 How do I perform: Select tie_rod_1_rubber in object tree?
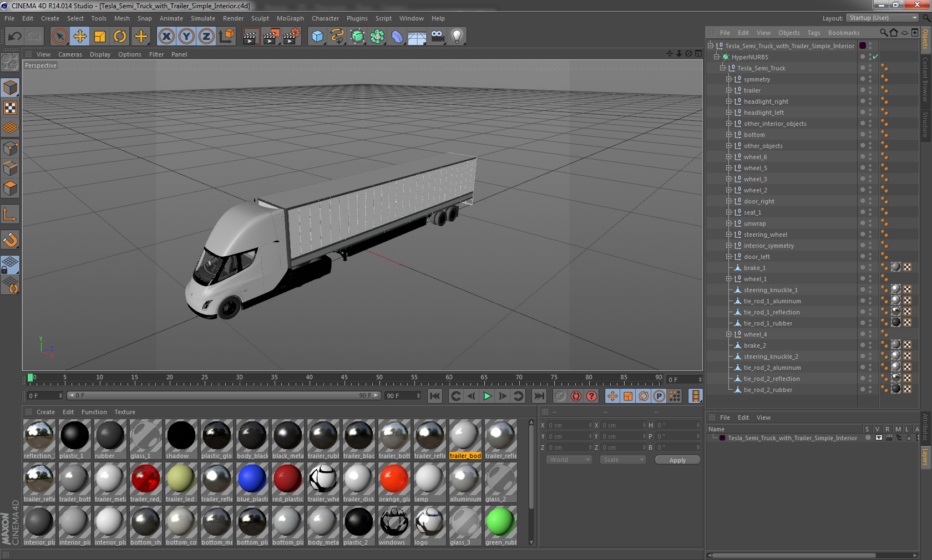[768, 323]
